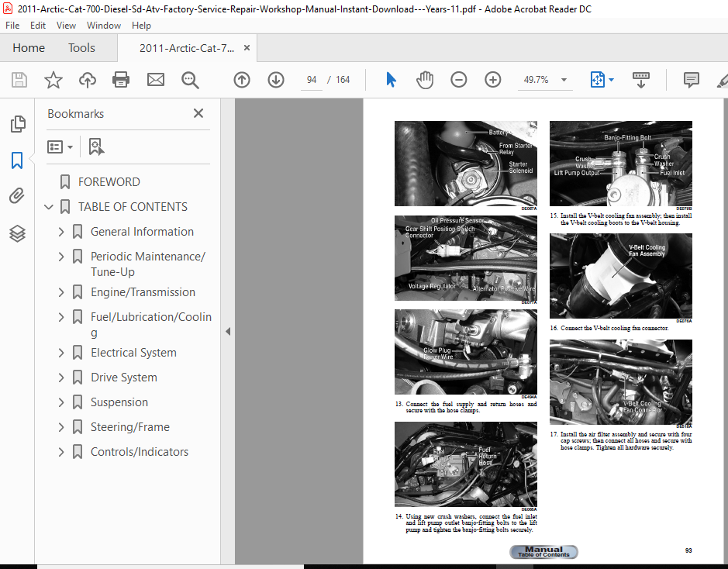Jump to FOREWORD bookmark

[x=109, y=182]
